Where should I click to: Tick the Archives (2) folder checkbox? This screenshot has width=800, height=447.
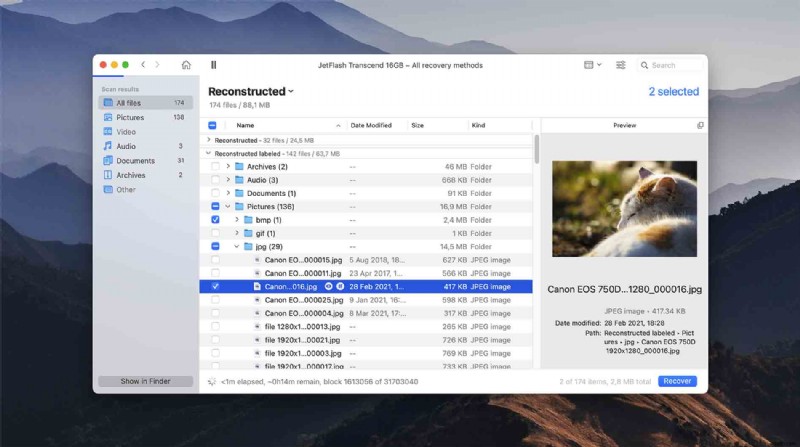215,167
